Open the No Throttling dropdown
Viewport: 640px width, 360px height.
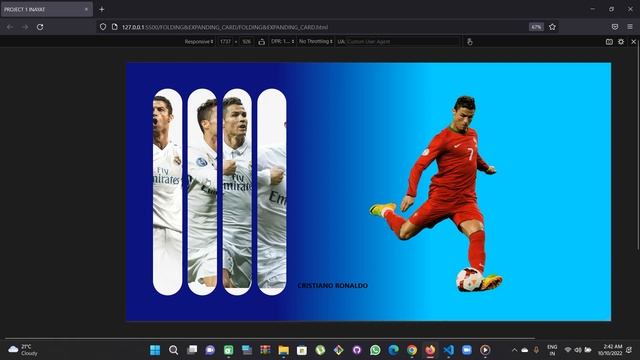click(316, 42)
